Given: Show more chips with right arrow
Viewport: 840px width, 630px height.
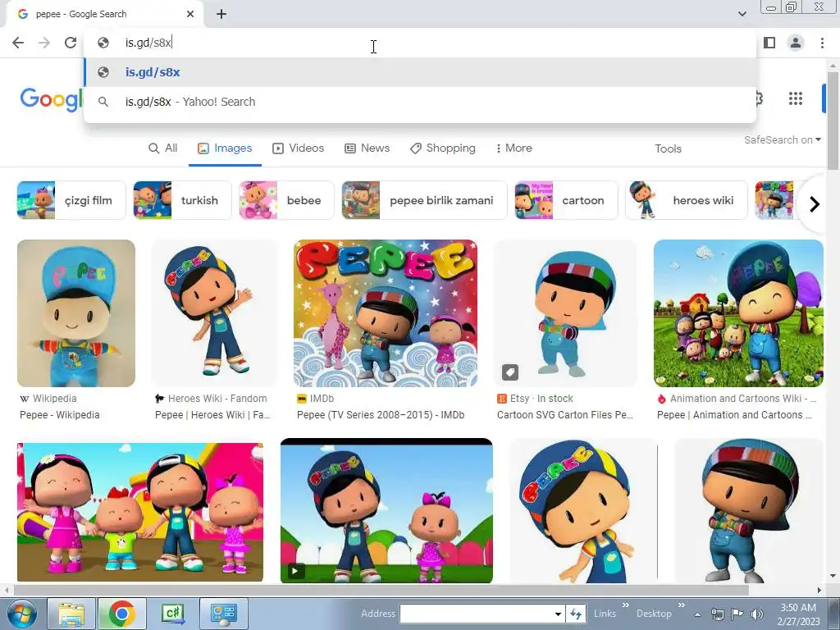Looking at the screenshot, I should coord(815,204).
